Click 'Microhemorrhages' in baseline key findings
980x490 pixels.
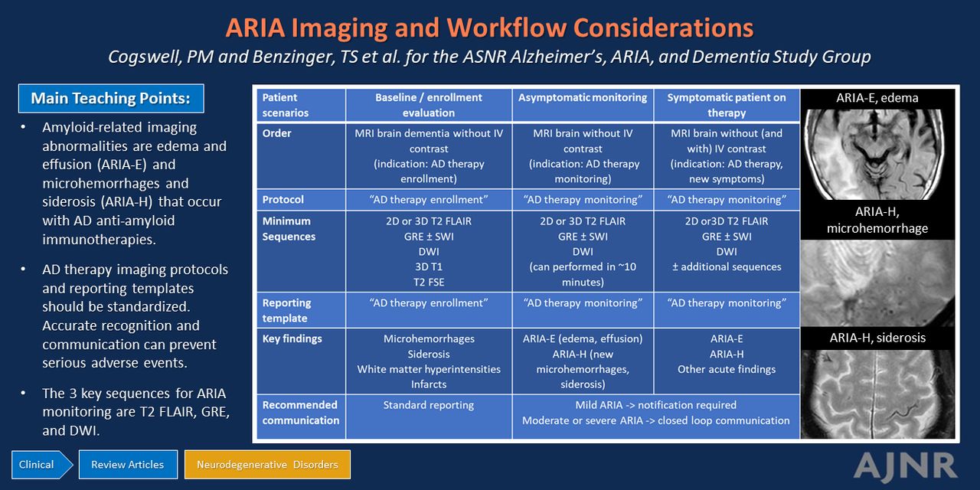(x=429, y=338)
